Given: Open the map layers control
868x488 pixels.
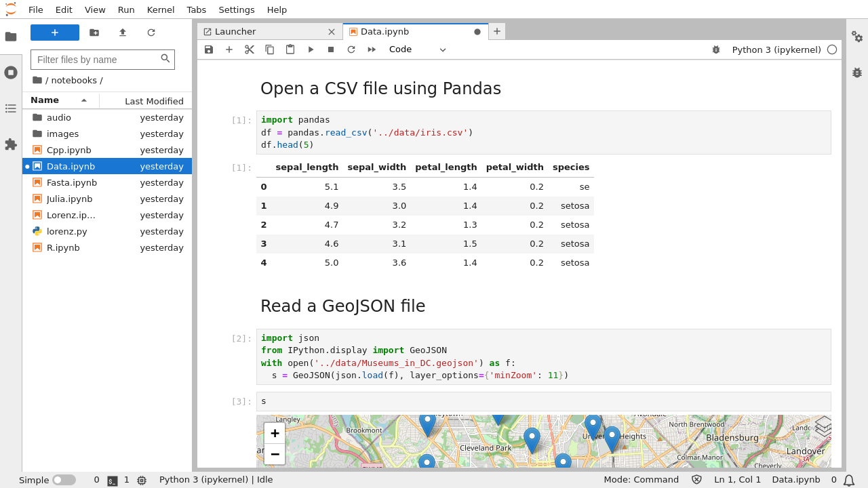Looking at the screenshot, I should [x=823, y=426].
